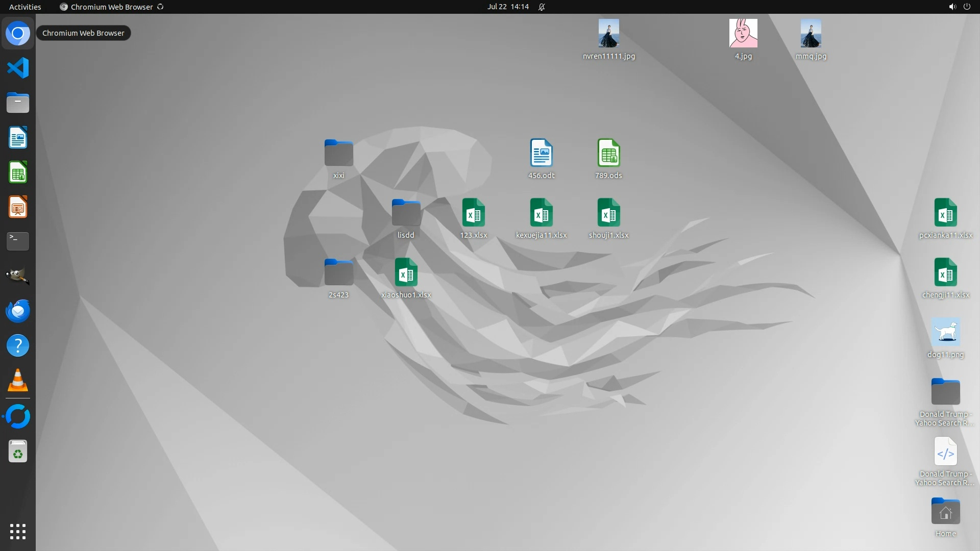Open the Files manager in the dock

pyautogui.click(x=18, y=103)
